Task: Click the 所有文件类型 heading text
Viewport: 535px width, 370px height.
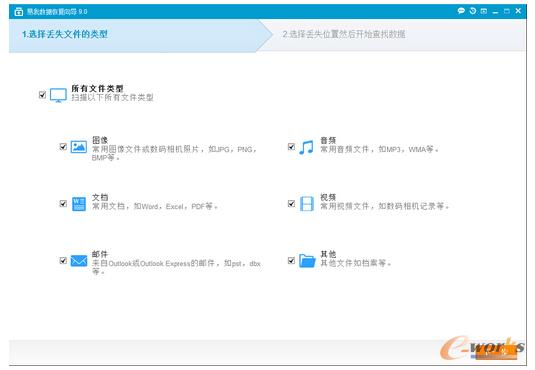Action: (x=97, y=89)
